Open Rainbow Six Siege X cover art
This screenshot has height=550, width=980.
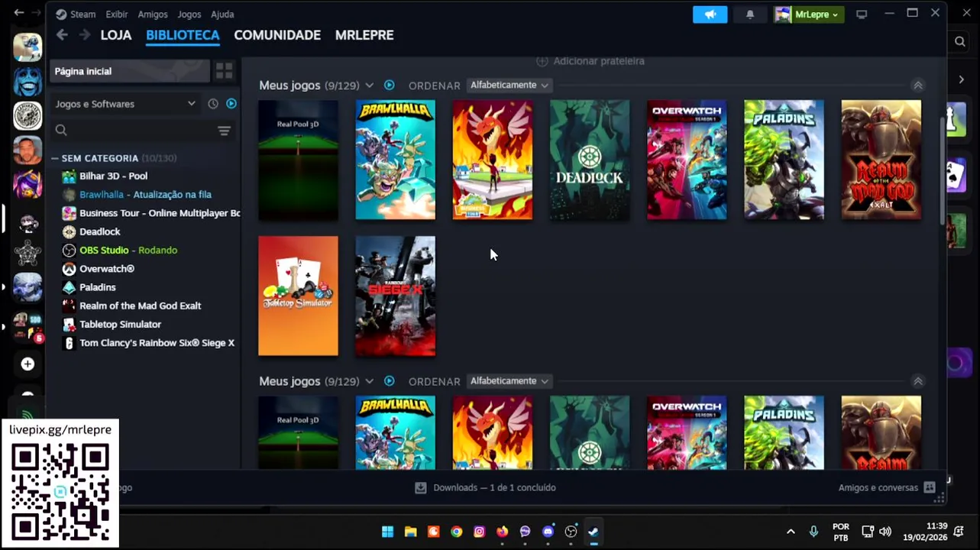(395, 296)
